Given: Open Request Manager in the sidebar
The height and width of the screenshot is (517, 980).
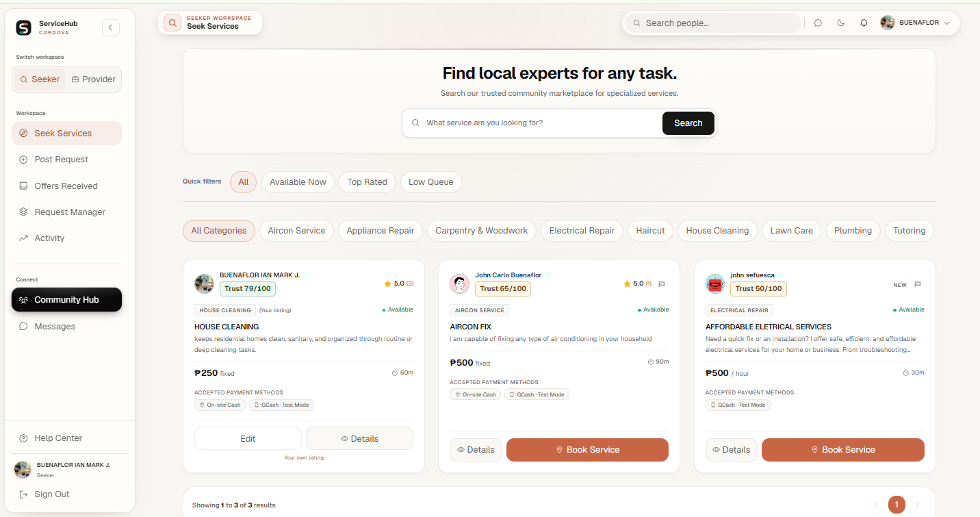Looking at the screenshot, I should point(66,212).
